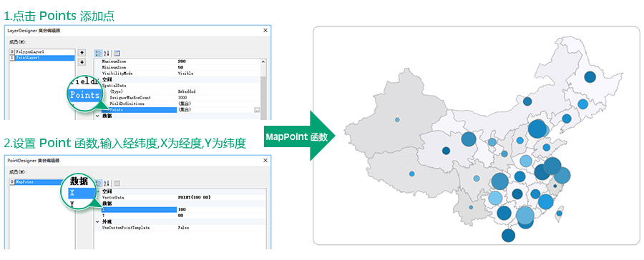Click the MinimumZoom value 50
This screenshot has width=644, height=260.
tap(180, 67)
